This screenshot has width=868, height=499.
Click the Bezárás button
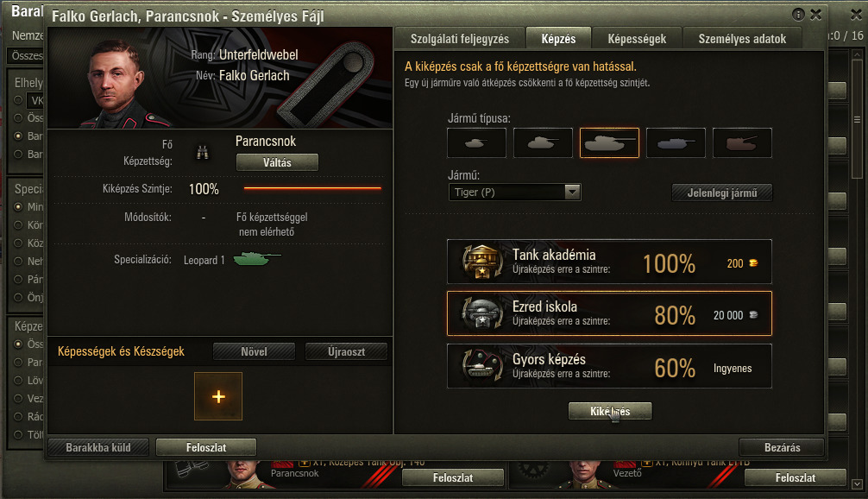click(x=782, y=447)
